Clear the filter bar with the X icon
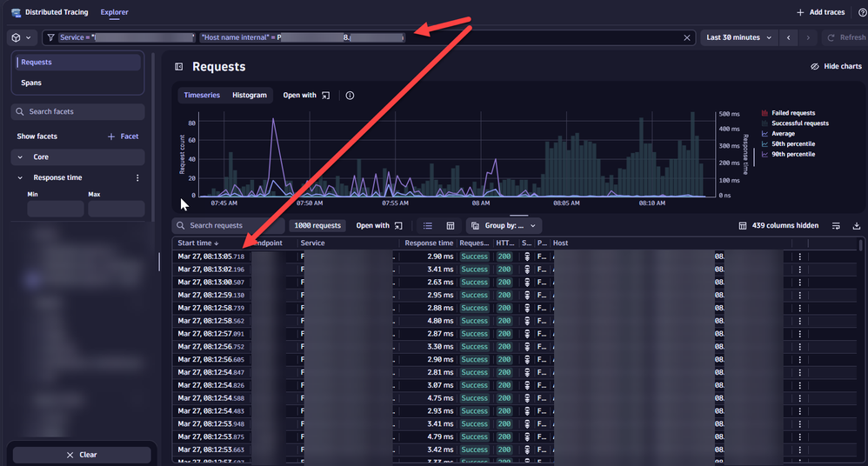The width and height of the screenshot is (868, 466). point(687,38)
